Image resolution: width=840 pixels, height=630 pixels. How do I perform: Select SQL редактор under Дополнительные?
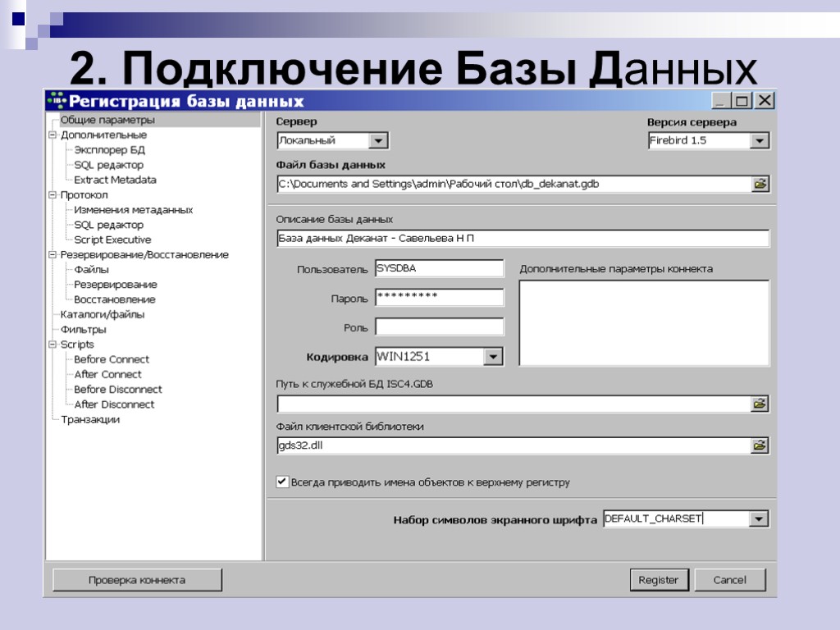[x=109, y=165]
